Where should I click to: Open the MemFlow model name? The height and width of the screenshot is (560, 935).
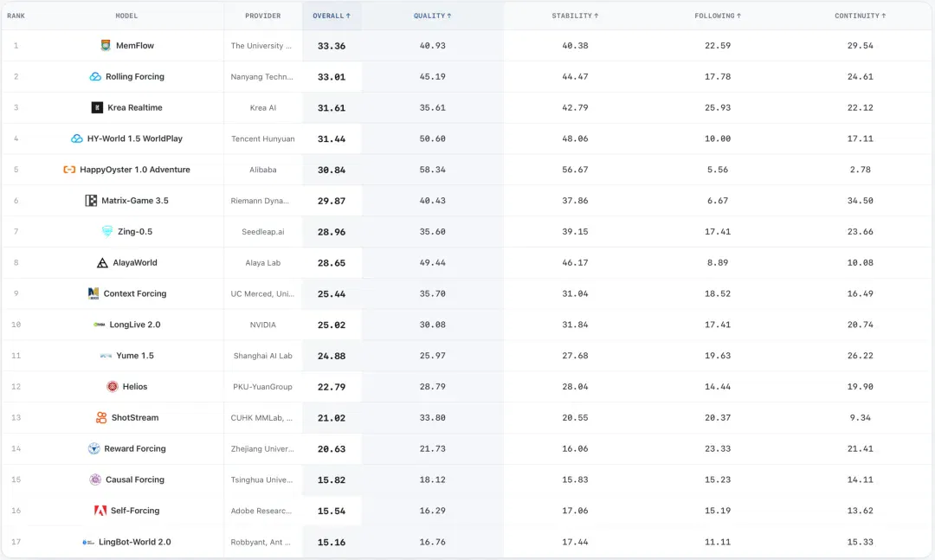coord(135,45)
